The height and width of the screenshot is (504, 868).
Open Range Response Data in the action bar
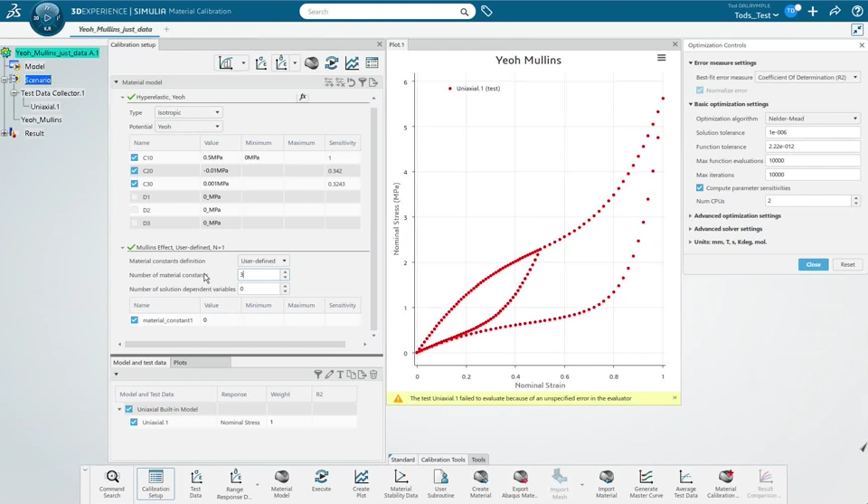pos(235,483)
